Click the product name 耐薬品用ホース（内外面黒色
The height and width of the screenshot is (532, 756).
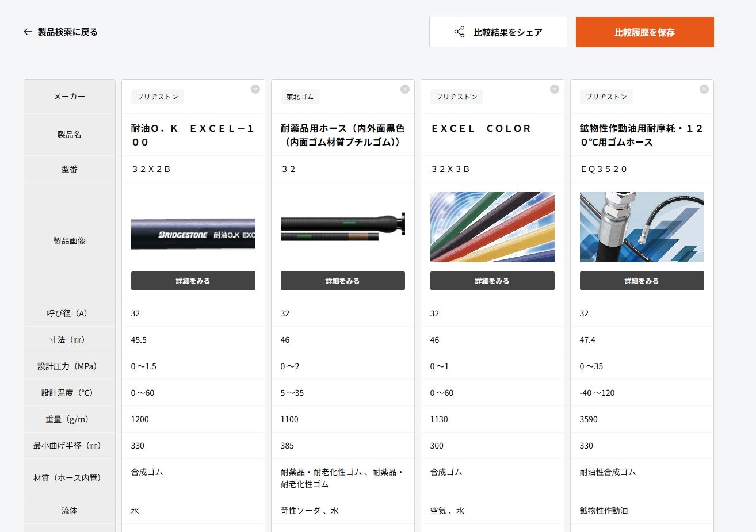tap(343, 135)
